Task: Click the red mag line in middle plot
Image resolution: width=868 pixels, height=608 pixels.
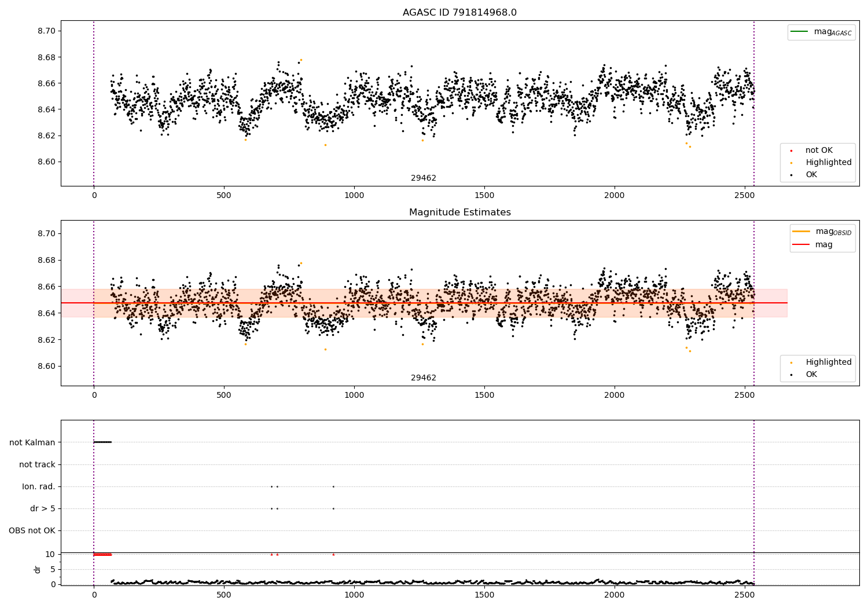Action: click(424, 303)
